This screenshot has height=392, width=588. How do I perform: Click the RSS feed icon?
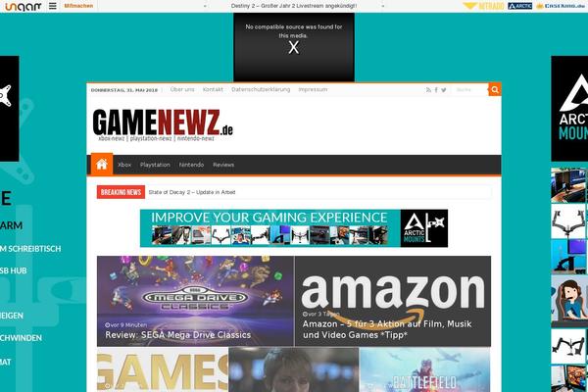tap(428, 90)
